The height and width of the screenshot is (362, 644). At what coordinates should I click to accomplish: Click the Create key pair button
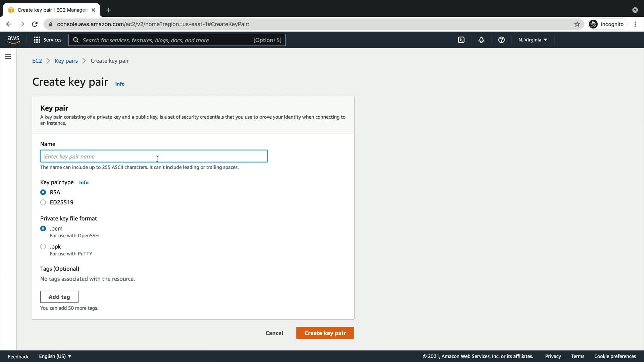pyautogui.click(x=325, y=333)
